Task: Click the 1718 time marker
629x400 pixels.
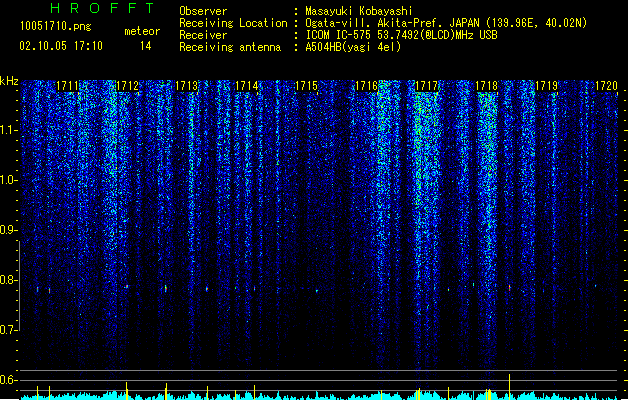Action: click(486, 86)
